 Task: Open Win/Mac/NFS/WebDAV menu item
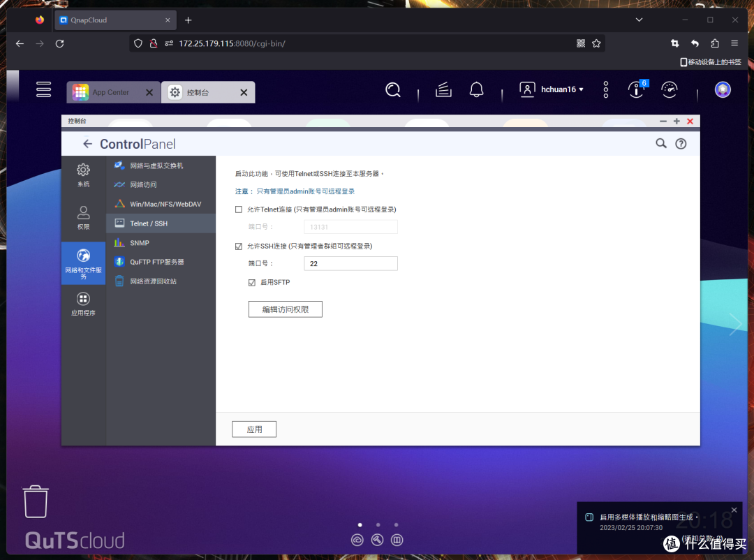(x=161, y=204)
